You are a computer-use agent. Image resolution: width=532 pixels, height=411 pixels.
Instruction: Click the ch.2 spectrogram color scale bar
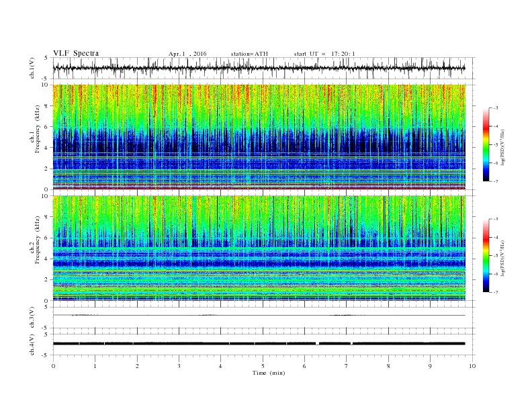point(486,255)
